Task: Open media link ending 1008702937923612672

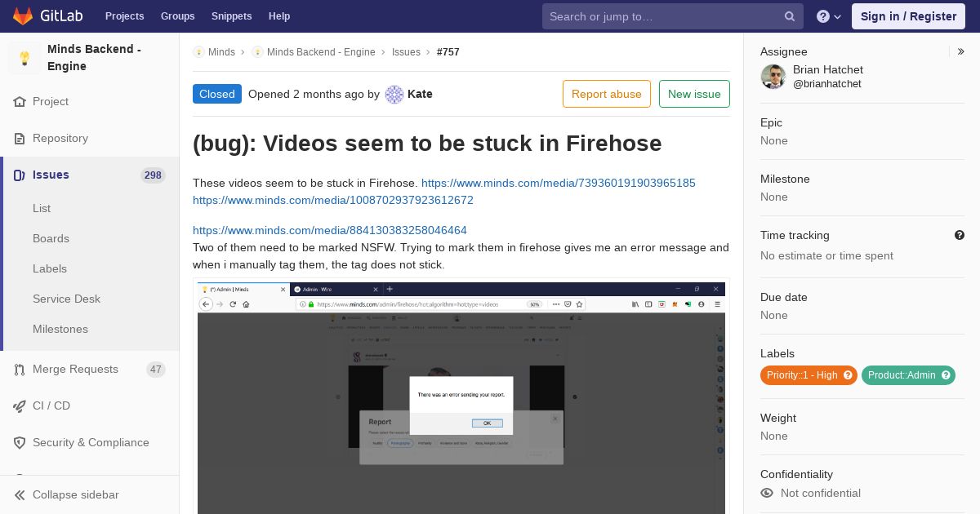Action: coord(333,201)
